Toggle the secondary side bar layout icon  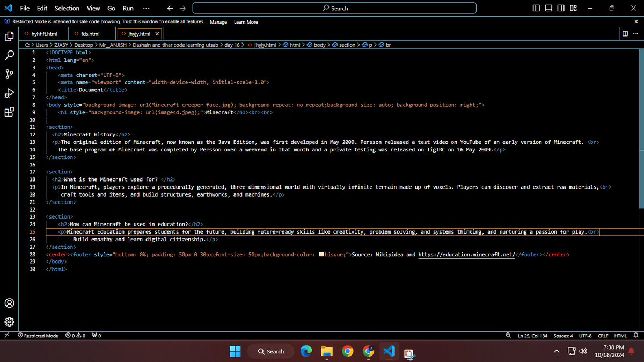561,8
